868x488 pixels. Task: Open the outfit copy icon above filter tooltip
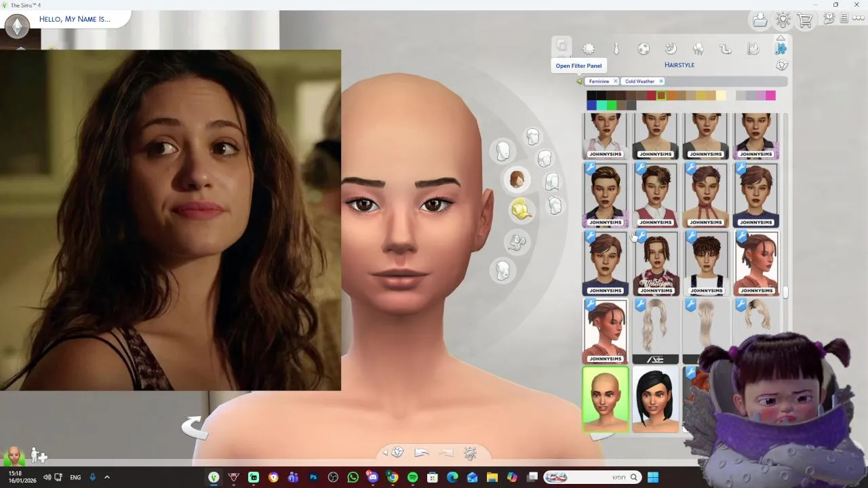click(x=561, y=46)
